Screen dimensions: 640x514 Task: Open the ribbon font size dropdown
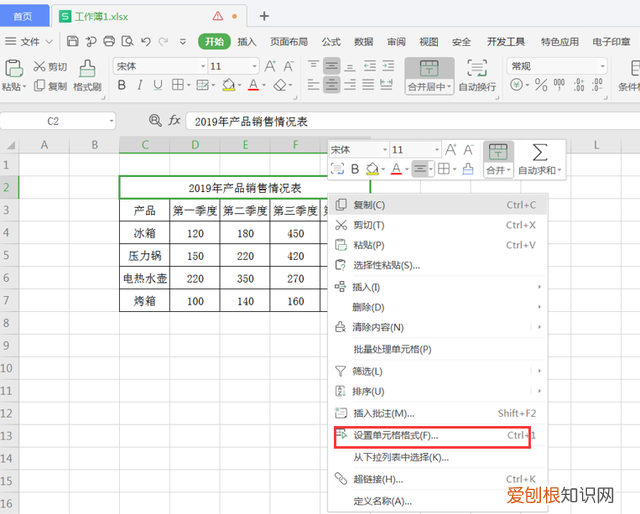(254, 66)
